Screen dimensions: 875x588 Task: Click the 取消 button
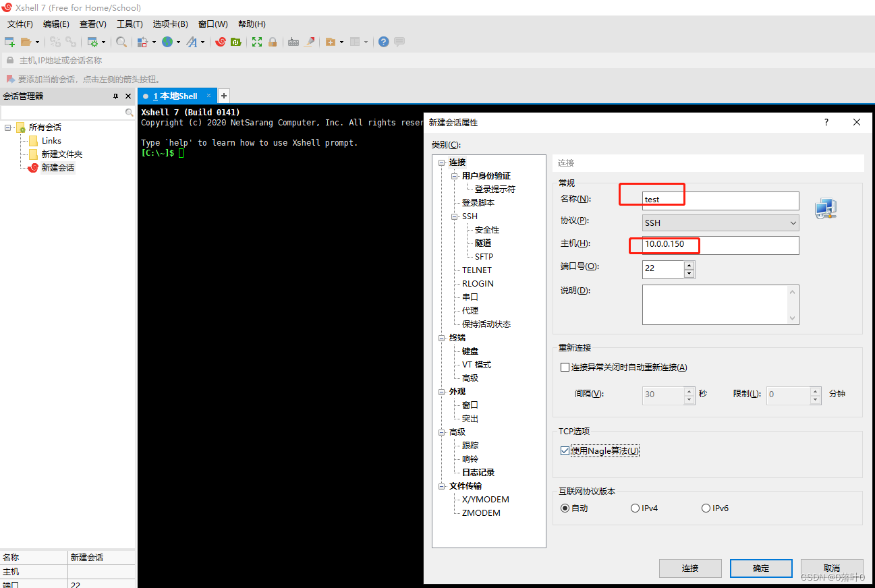tap(832, 568)
